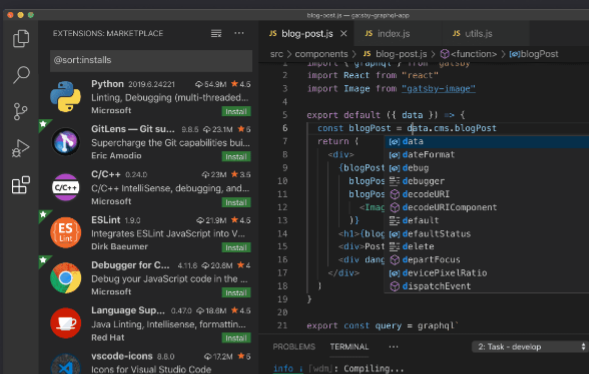Image resolution: width=589 pixels, height=374 pixels.
Task: Select the devicePixelRatio autocomplete suggestion
Action: pyautogui.click(x=487, y=273)
